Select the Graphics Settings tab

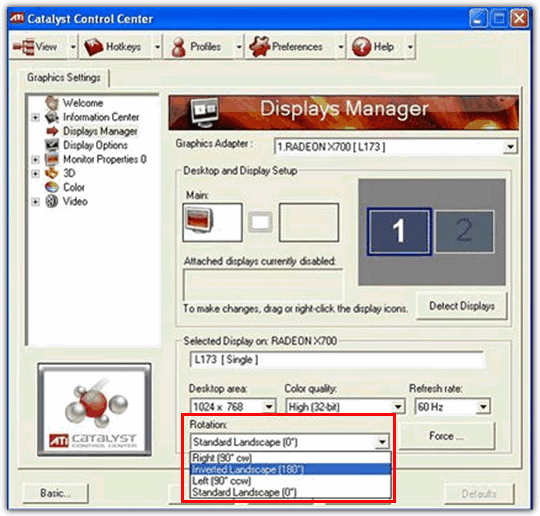click(x=64, y=78)
